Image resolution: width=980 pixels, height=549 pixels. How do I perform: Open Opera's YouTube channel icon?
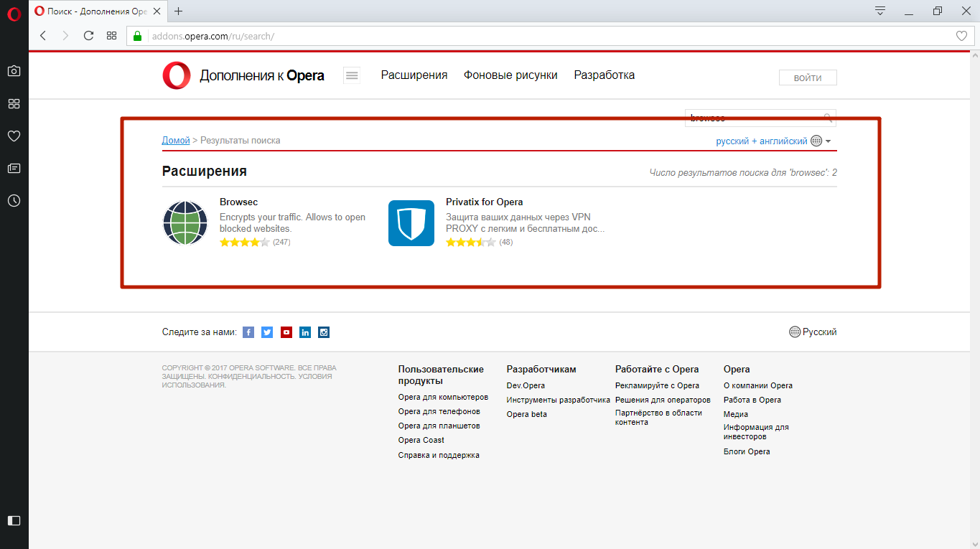click(286, 332)
